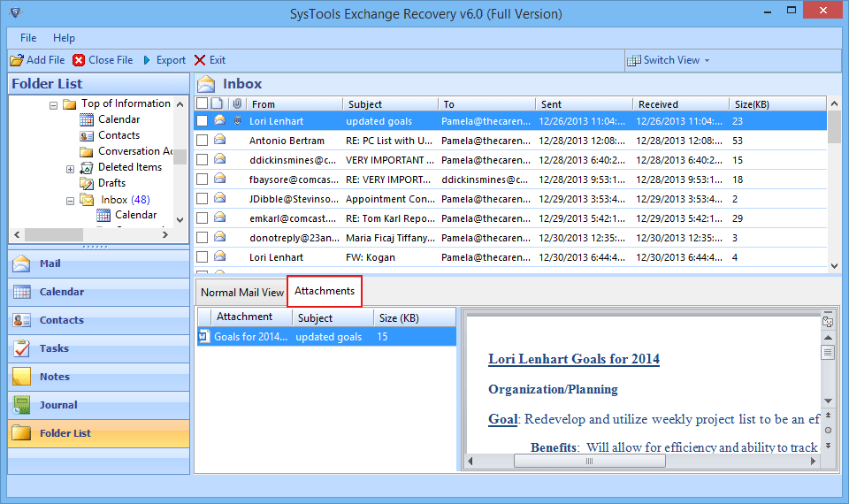The image size is (849, 504).
Task: Click the Deleted Items recycle icon
Action: pos(86,168)
